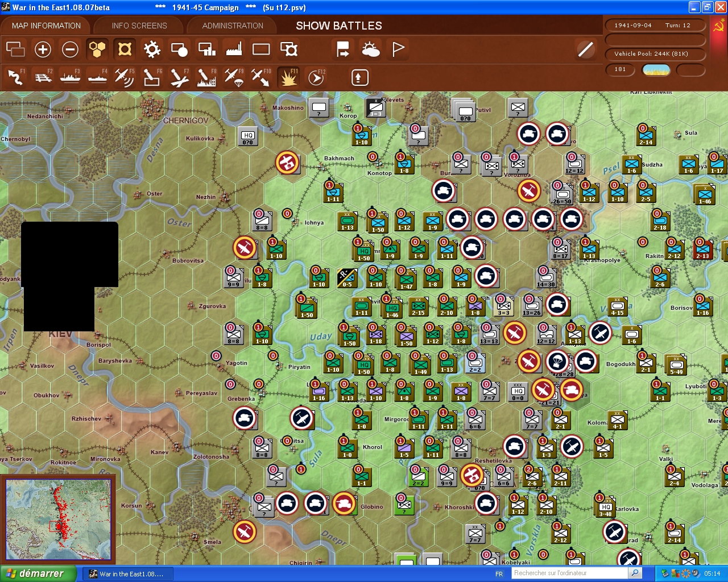Zoom out using the minus icon
This screenshot has width=728, height=582.
(x=70, y=50)
